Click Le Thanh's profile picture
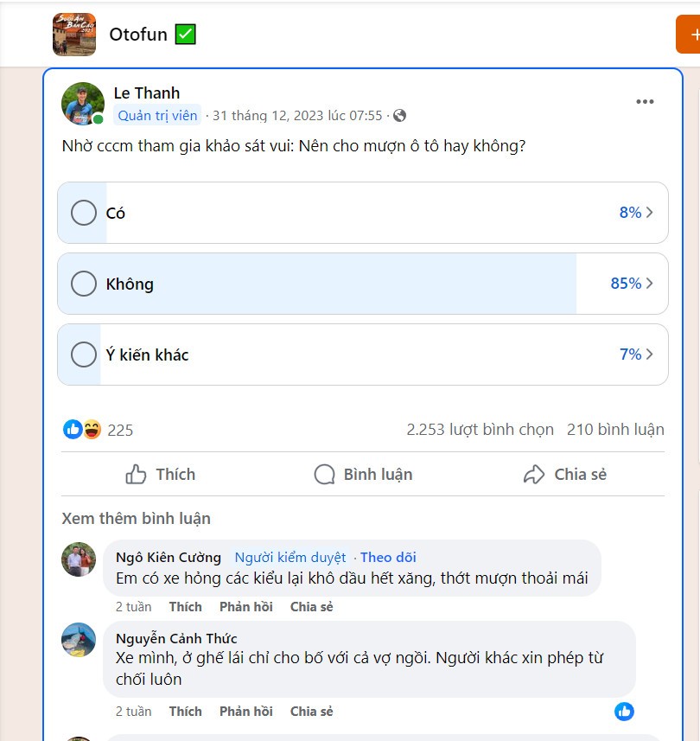This screenshot has height=741, width=700. 84,101
